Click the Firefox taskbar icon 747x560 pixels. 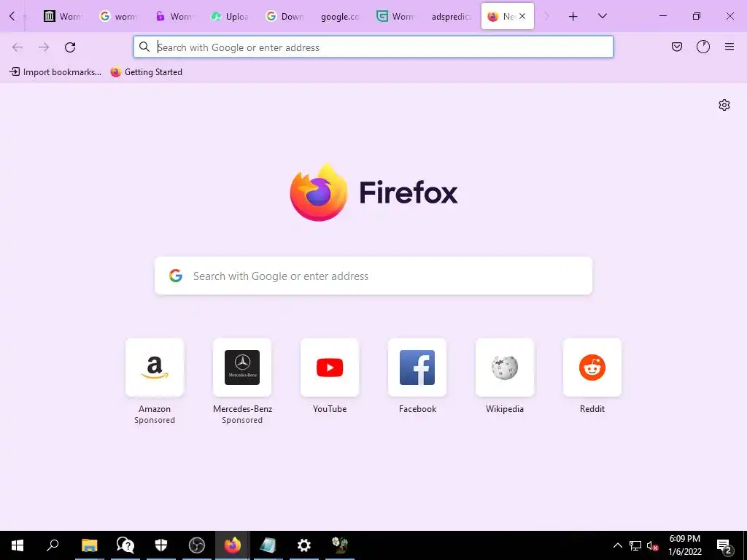[233, 545]
